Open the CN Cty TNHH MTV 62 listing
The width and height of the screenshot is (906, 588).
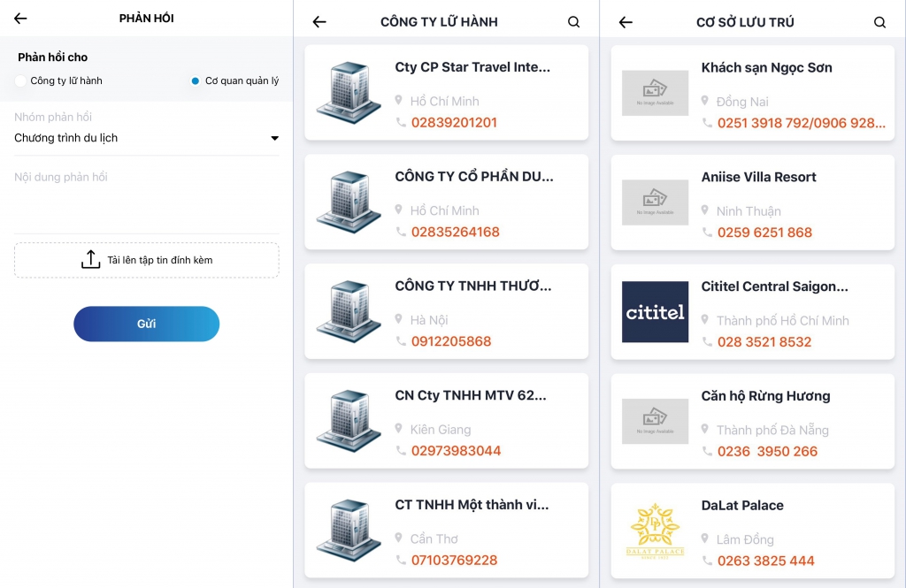[471, 396]
